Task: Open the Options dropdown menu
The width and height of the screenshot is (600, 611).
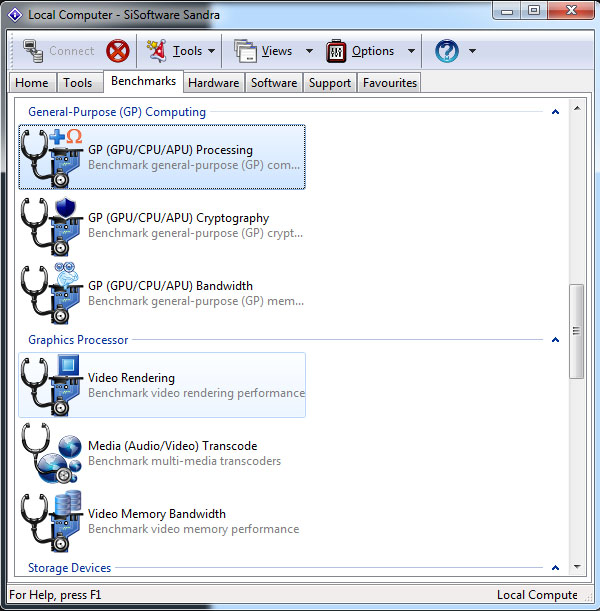Action: 411,51
